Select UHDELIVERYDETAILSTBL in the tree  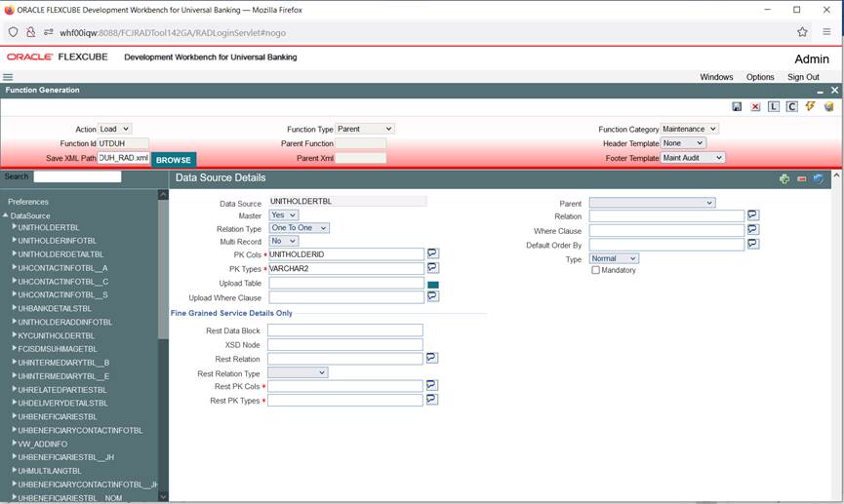click(x=62, y=403)
